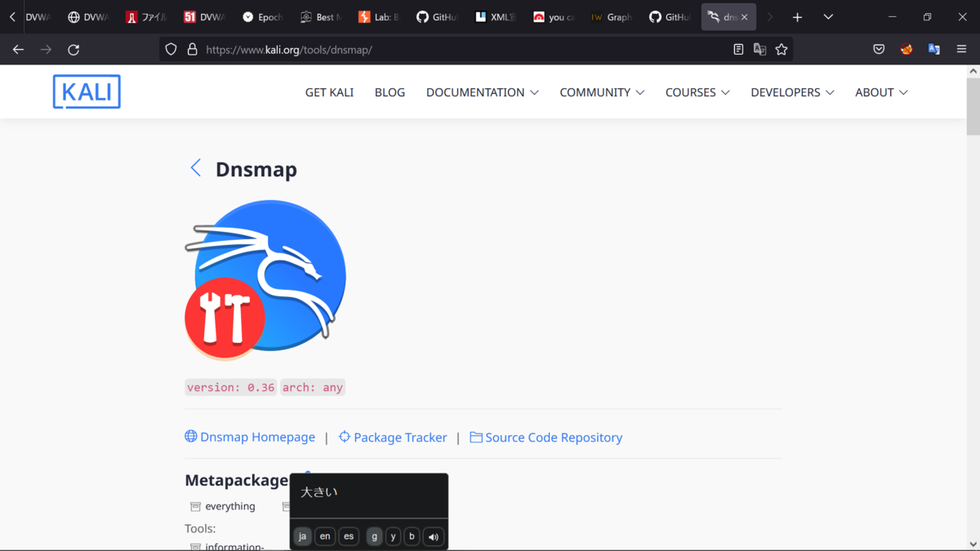Image resolution: width=980 pixels, height=551 pixels.
Task: Click the everything metapackage link
Action: [x=230, y=507]
